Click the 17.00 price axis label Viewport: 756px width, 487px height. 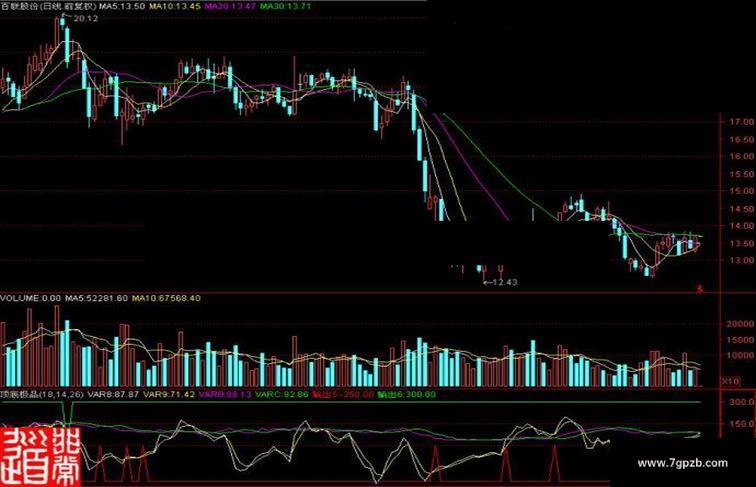[x=742, y=122]
